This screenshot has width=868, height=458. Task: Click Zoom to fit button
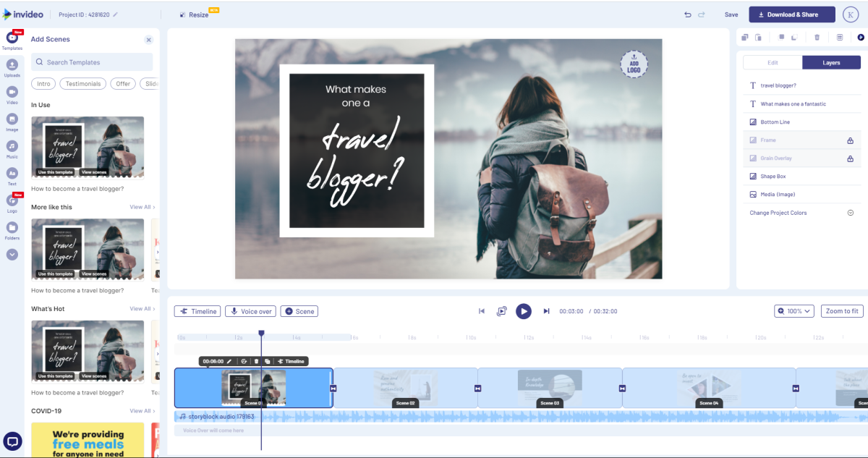[x=842, y=311]
